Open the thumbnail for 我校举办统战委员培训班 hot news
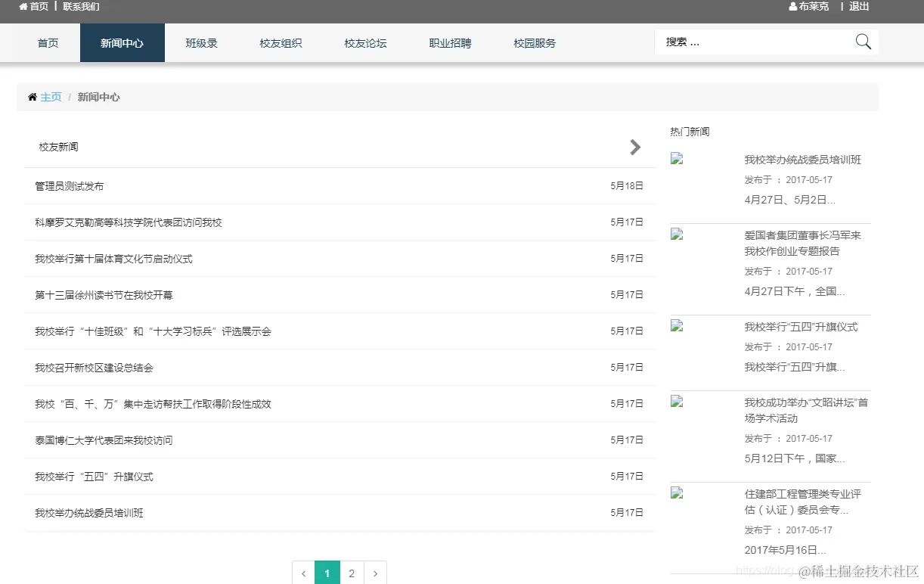 coord(677,158)
